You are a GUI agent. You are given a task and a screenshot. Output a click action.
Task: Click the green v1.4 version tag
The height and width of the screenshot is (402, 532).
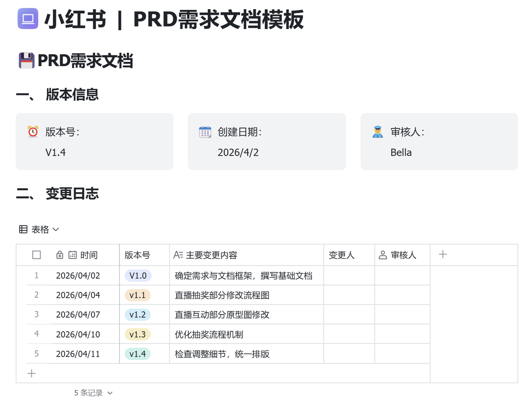pyautogui.click(x=138, y=354)
